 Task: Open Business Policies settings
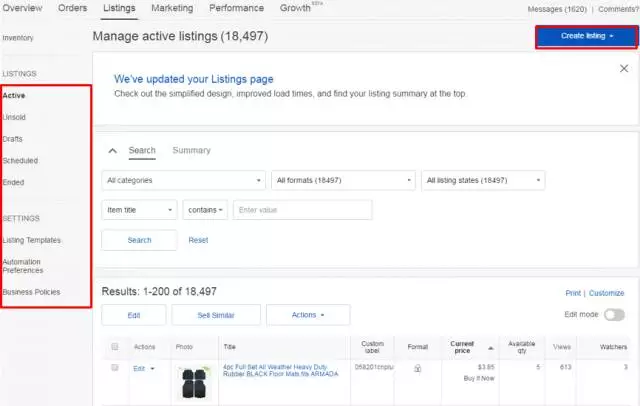(x=31, y=292)
